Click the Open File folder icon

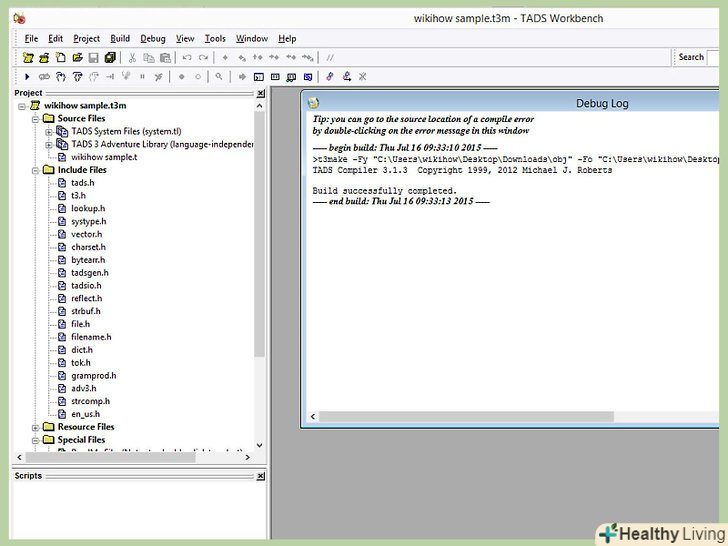[x=77, y=58]
